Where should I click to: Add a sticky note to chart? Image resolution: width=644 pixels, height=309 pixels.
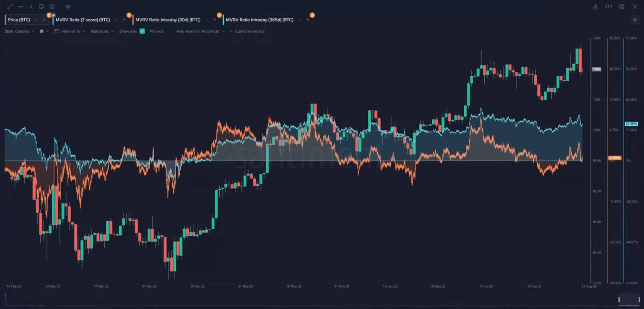(42, 7)
